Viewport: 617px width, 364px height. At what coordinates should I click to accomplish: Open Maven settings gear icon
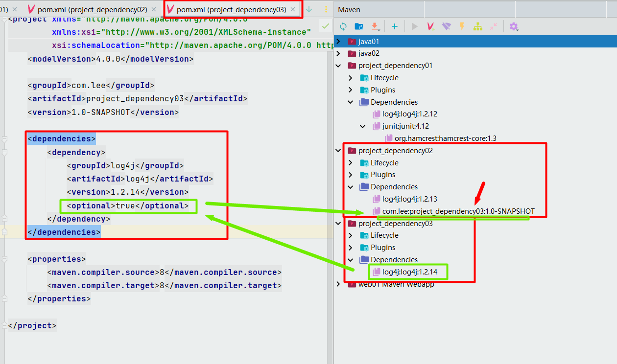tap(513, 26)
